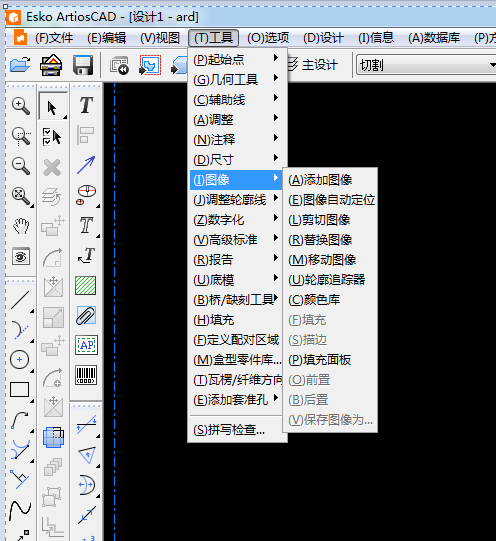Image resolution: width=496 pixels, height=541 pixels.
Task: Expand the (A)调整 submenu
Action: [x=237, y=120]
